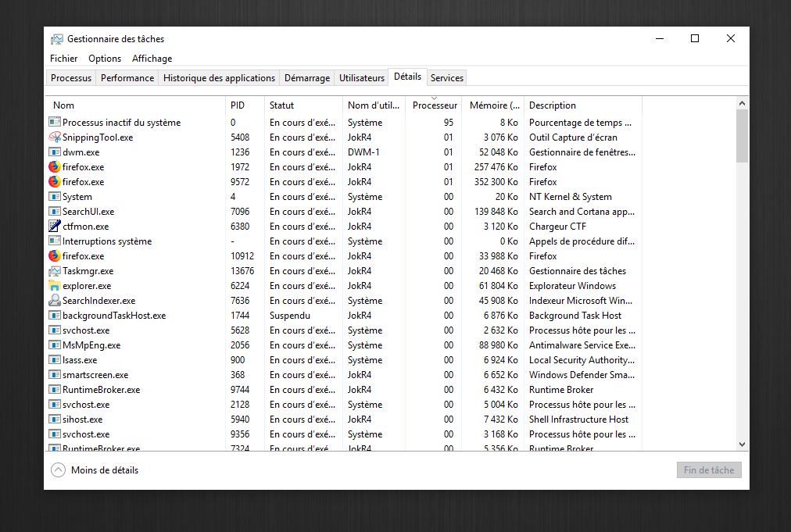
Task: Click the Processus inactif du système icon
Action: click(55, 122)
